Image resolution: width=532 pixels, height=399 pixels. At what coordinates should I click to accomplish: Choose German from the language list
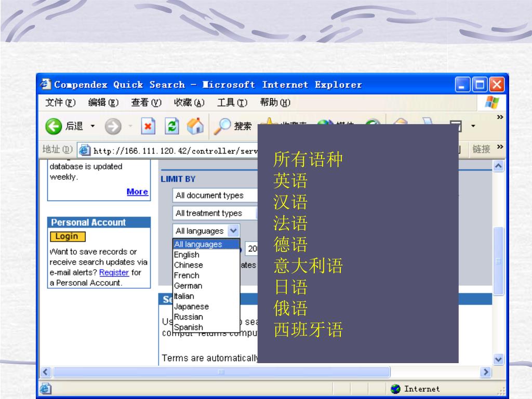(206, 286)
